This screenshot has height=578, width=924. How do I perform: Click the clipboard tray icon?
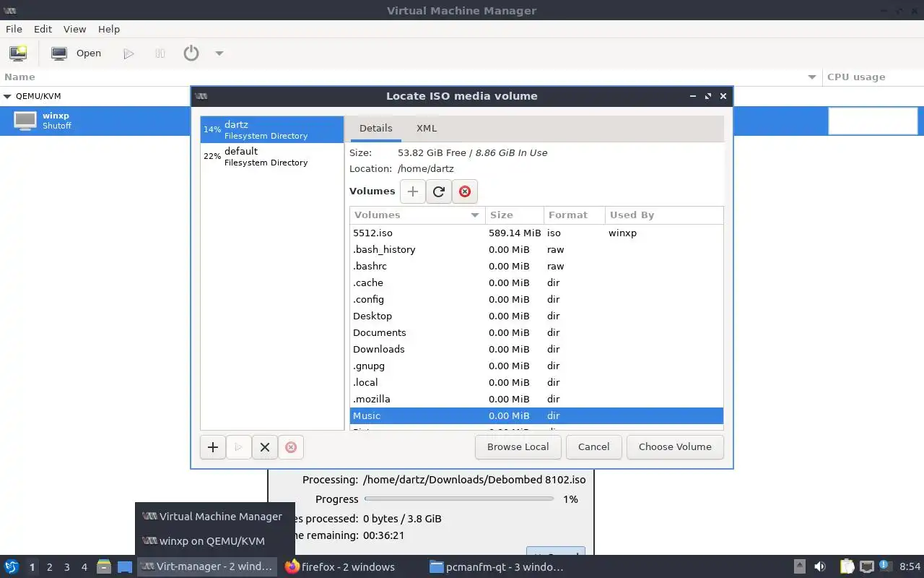click(x=847, y=567)
